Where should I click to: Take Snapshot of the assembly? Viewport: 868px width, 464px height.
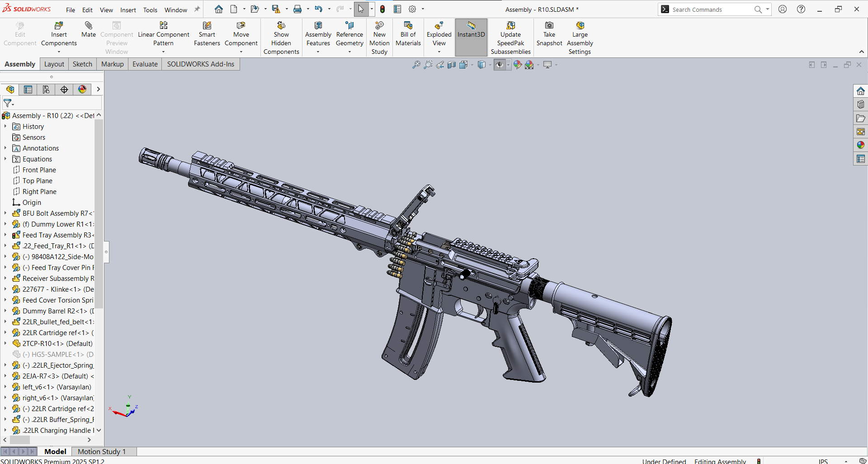tap(549, 34)
